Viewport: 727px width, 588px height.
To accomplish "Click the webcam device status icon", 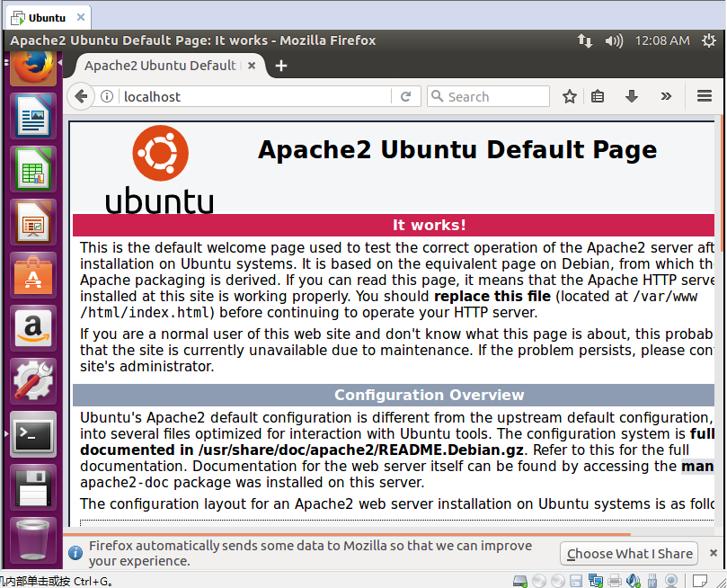I will pyautogui.click(x=671, y=581).
